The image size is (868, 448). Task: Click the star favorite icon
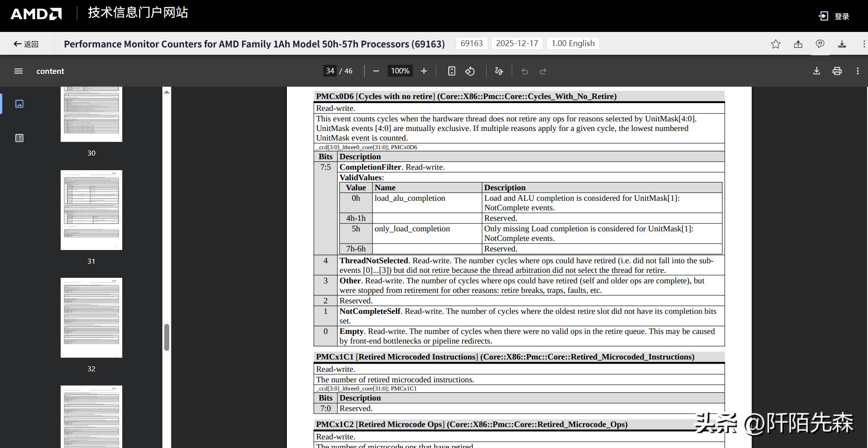click(775, 44)
